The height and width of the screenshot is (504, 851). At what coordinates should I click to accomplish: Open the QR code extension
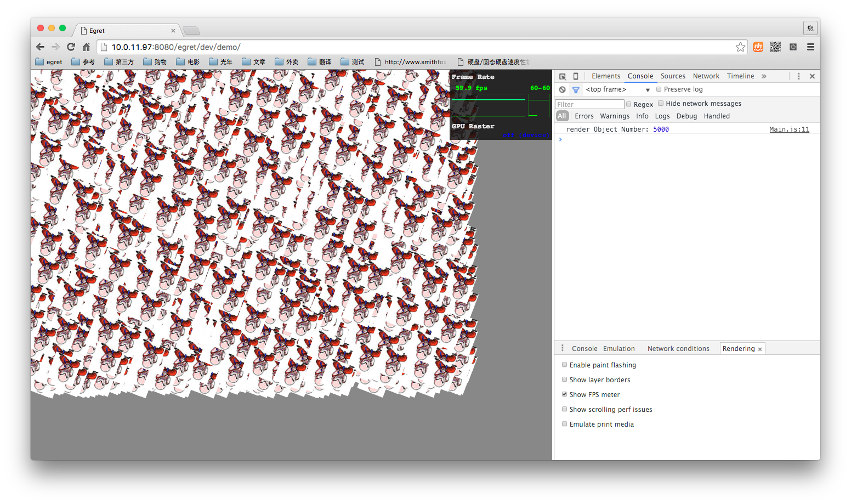pyautogui.click(x=775, y=47)
